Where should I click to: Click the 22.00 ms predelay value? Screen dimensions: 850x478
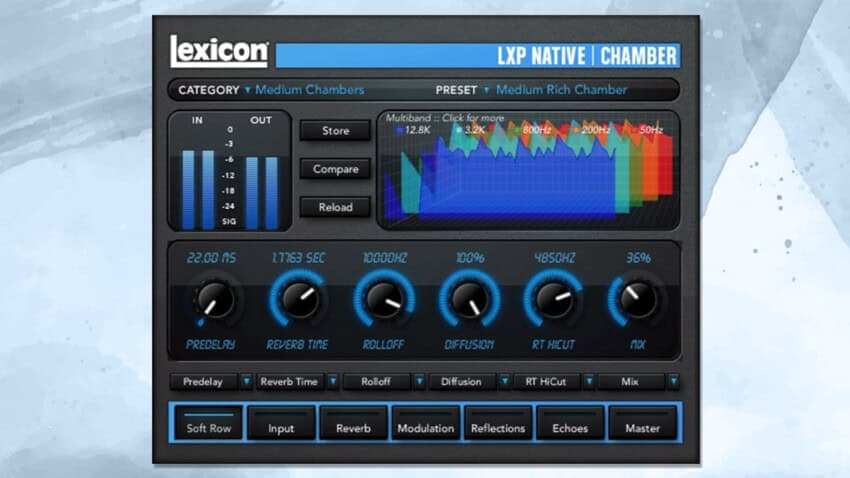click(x=211, y=258)
